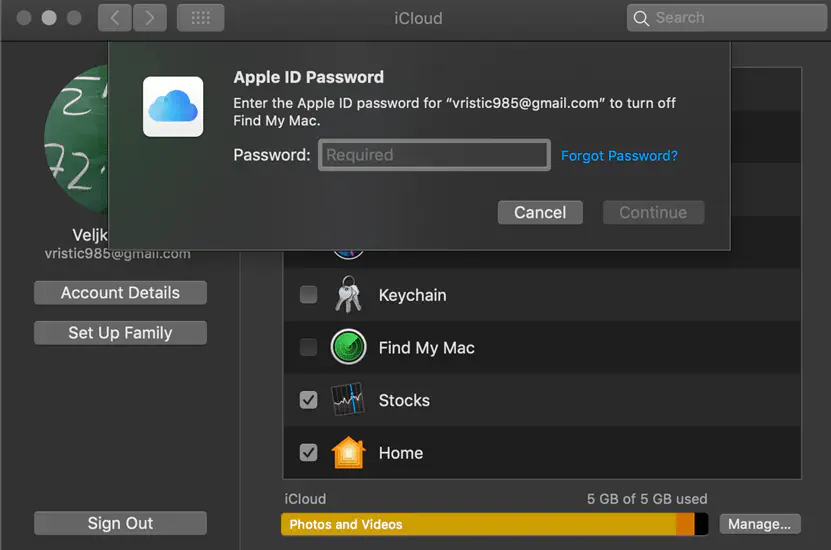This screenshot has width=831, height=550.
Task: Click the Search field in the toolbar
Action: pyautogui.click(x=727, y=18)
